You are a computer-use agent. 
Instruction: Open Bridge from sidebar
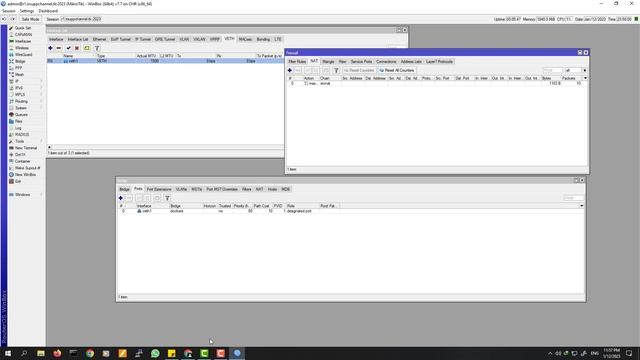point(20,61)
